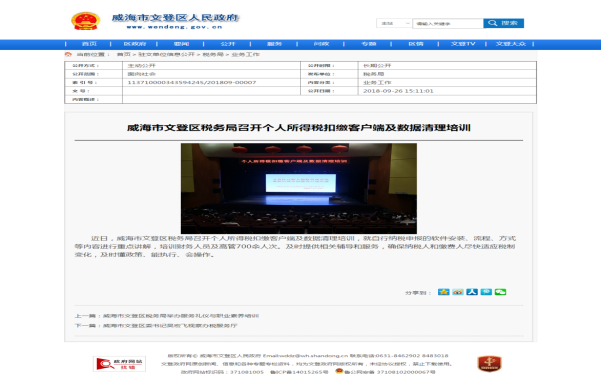The width and height of the screenshot is (601, 379).
Task: Share to Qzone with the star icon
Action: [x=443, y=292]
